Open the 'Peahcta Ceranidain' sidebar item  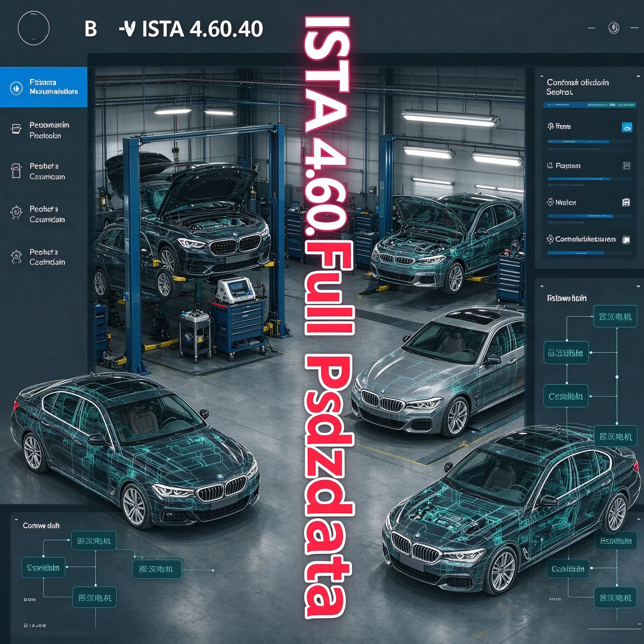(44, 214)
